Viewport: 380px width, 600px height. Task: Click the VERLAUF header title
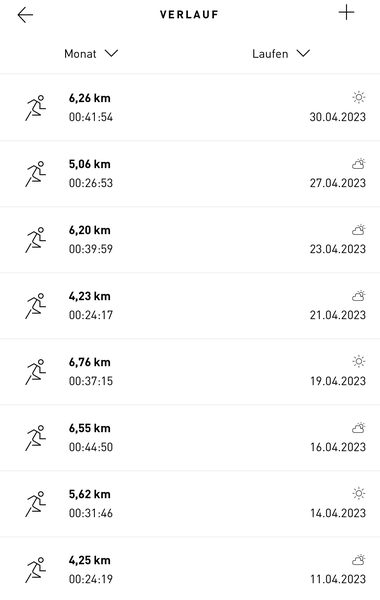coord(189,15)
